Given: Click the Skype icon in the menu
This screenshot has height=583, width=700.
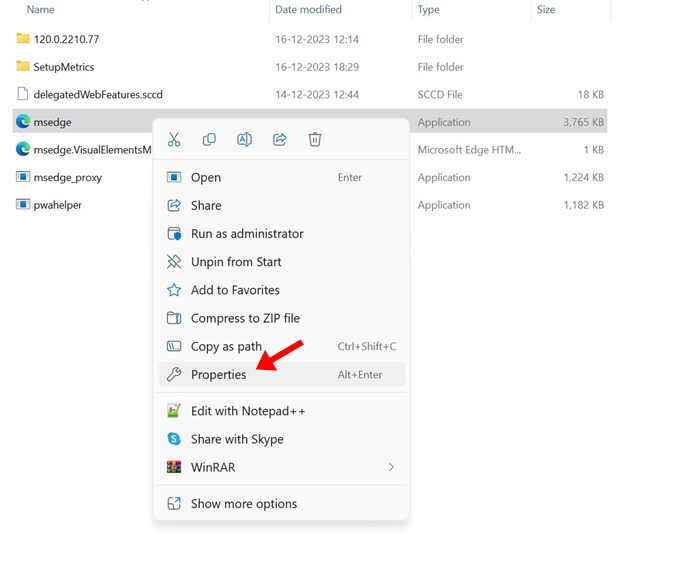Looking at the screenshot, I should tap(174, 439).
